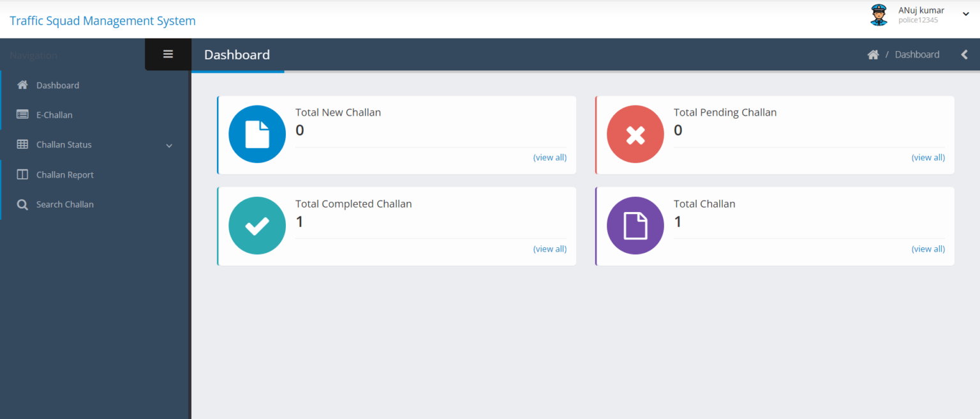Click the Total New Challan label
980x419 pixels.
tap(338, 112)
